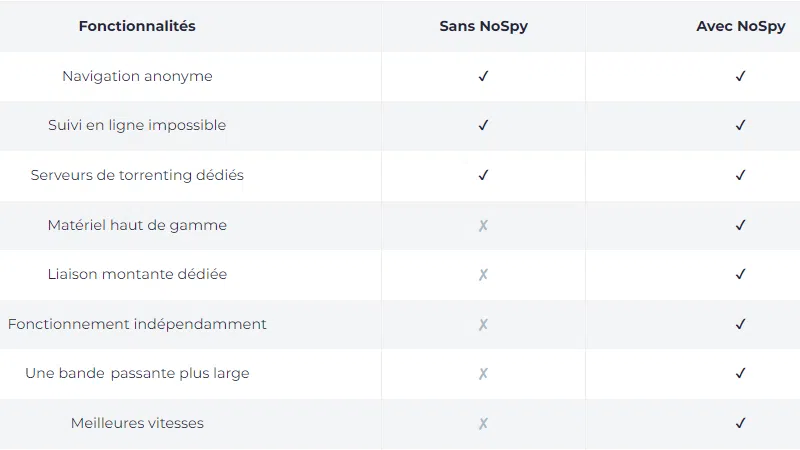Click the X mark for Fonctionnement indépendamment
Screen dimensions: 800x450
(x=483, y=324)
